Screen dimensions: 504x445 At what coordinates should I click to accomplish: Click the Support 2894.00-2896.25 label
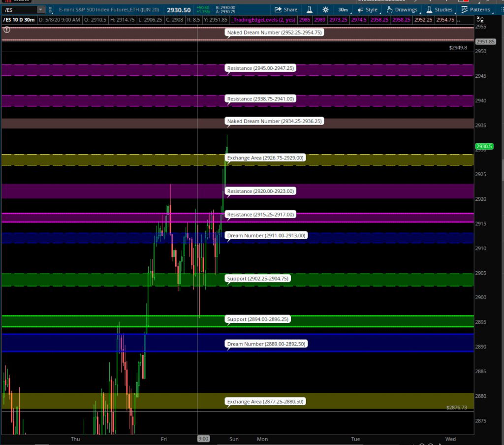pyautogui.click(x=258, y=319)
